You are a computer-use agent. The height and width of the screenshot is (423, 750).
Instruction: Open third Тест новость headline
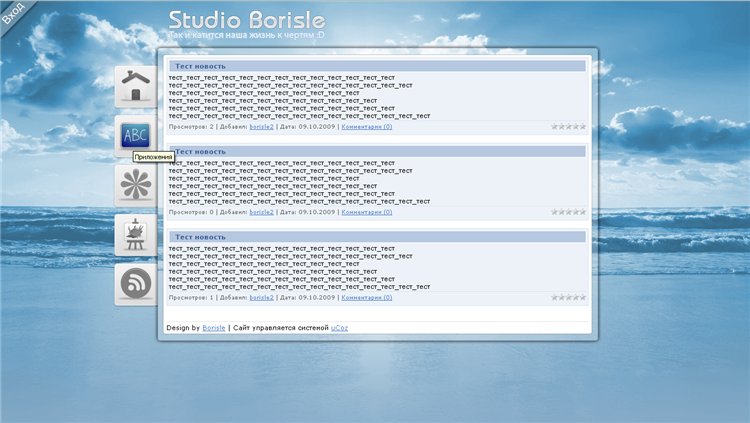pyautogui.click(x=200, y=237)
